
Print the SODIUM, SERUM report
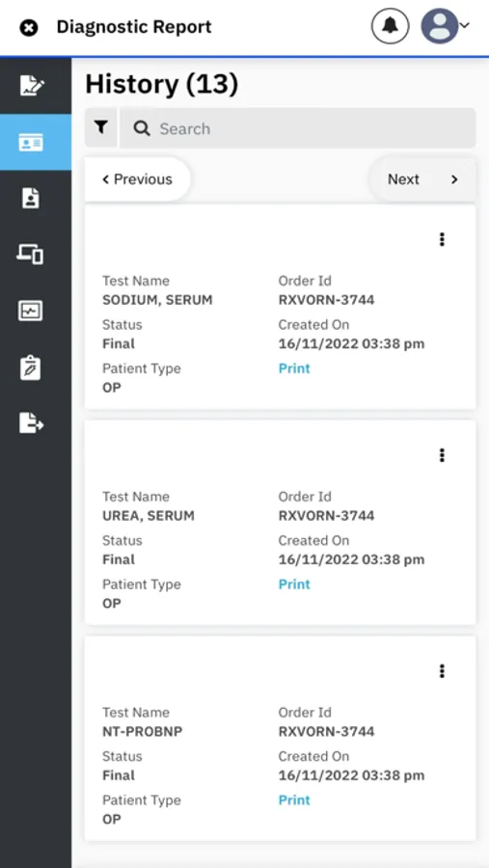click(294, 368)
